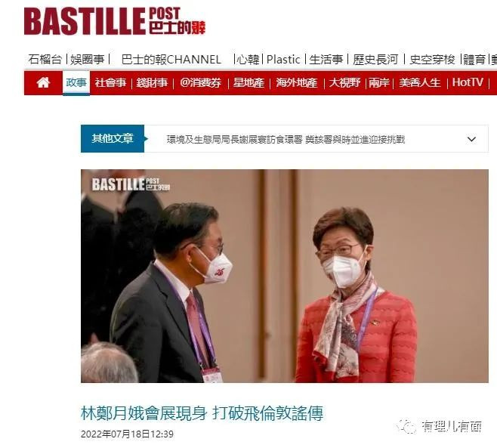Visit the Plastic section link
497x448 pixels.
coord(283,60)
